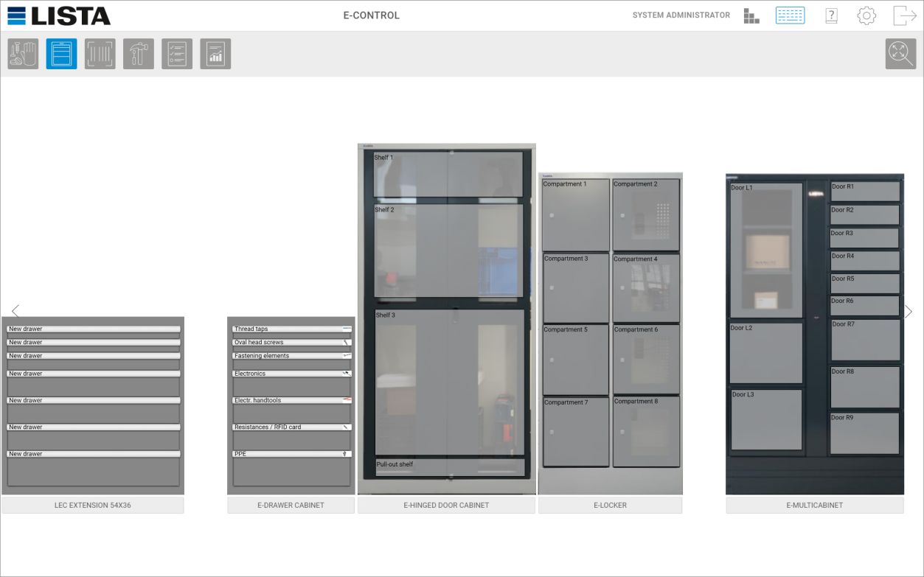Open the checklist document icon

176,54
